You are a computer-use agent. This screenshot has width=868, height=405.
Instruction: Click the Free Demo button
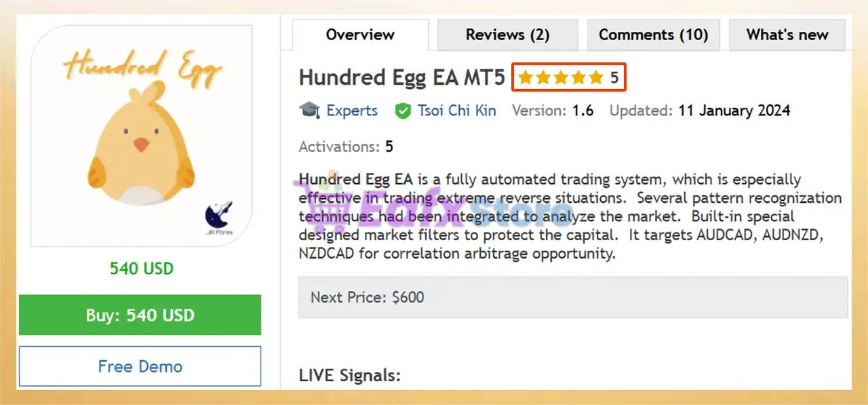(140, 366)
